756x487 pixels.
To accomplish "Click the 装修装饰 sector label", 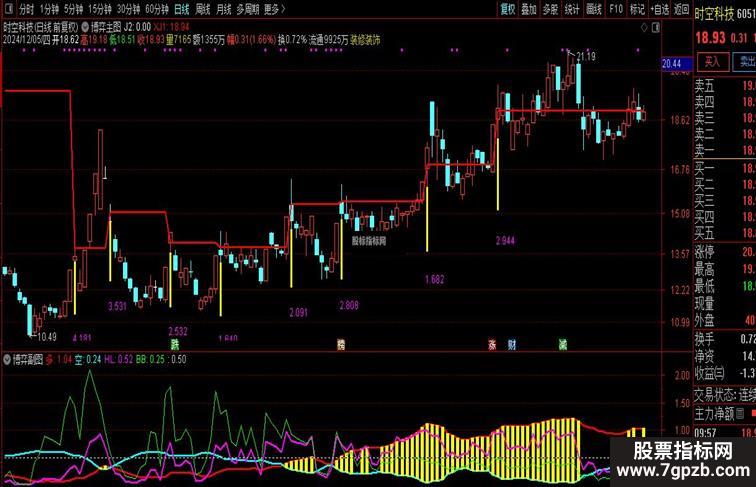I will tap(365, 40).
